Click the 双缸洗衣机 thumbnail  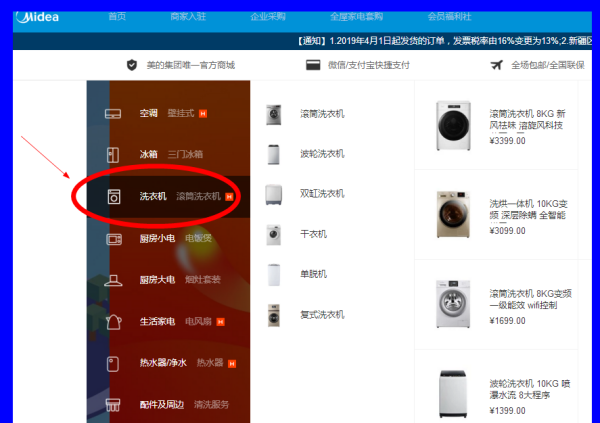pos(274,194)
